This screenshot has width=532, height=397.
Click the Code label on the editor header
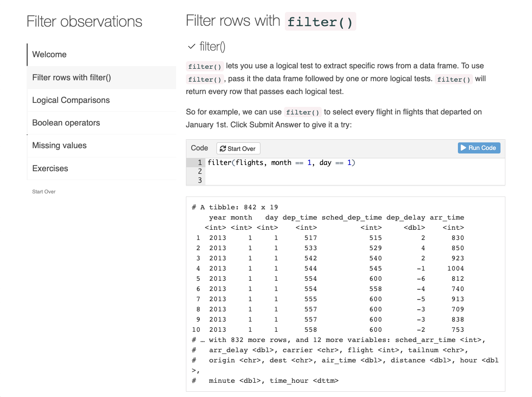click(x=199, y=148)
